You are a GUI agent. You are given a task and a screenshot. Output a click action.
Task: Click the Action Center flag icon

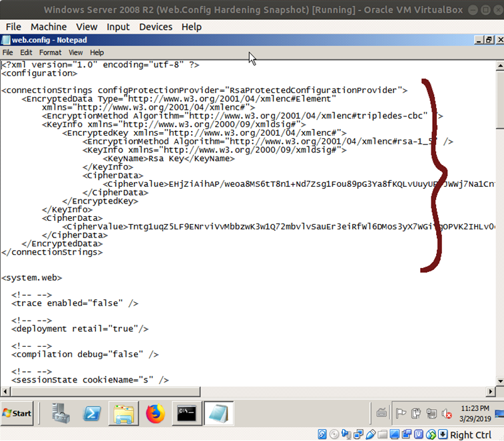click(400, 412)
